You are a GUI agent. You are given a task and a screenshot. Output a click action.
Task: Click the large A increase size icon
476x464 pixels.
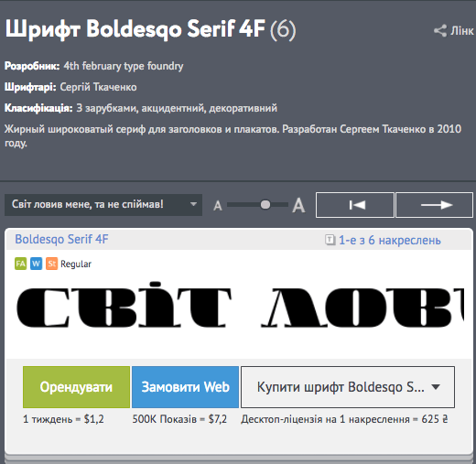click(298, 205)
